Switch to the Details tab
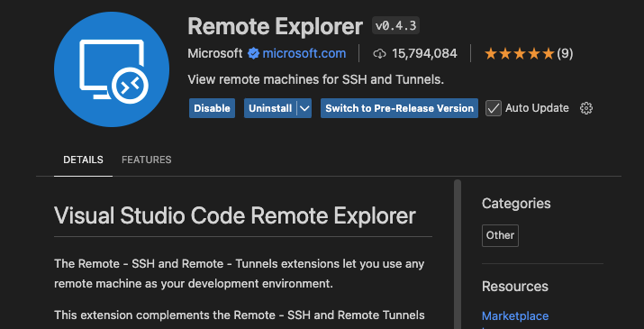The image size is (644, 329). pos(83,160)
